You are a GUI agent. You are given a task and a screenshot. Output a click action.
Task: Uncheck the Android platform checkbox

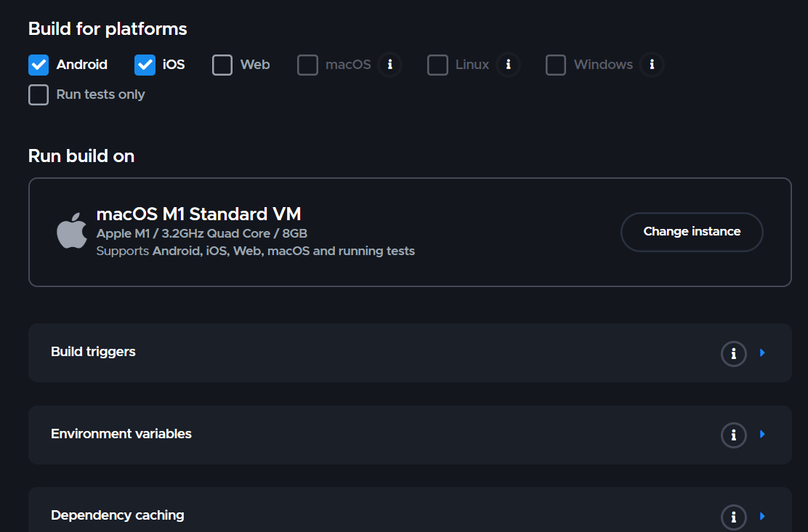[x=39, y=65]
